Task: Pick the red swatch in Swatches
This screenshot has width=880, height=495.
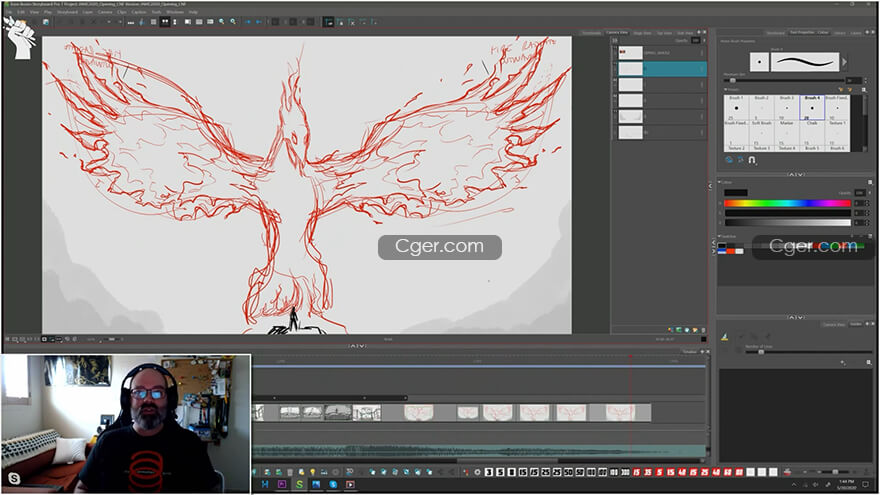Action: (730, 251)
